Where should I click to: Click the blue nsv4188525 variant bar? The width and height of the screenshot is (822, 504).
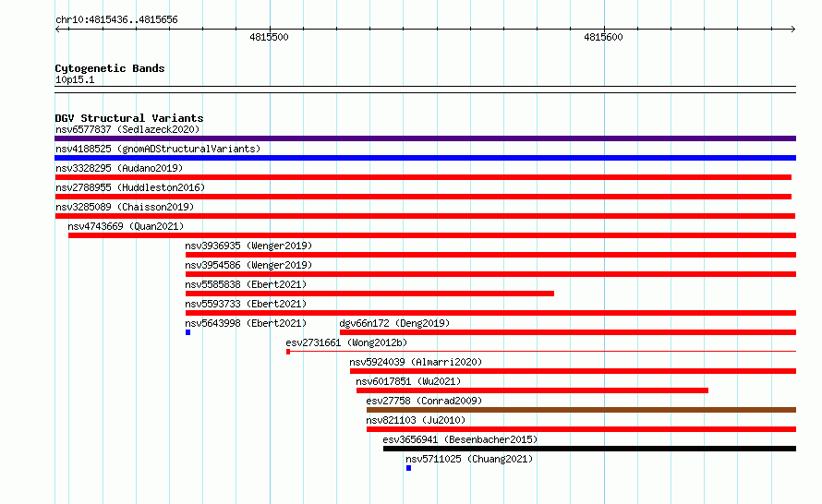point(425,158)
